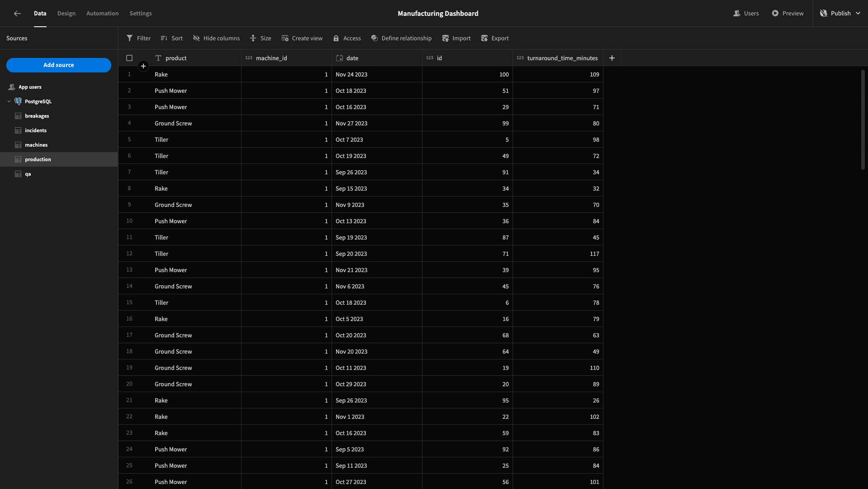The width and height of the screenshot is (868, 489).
Task: Click the Add source button
Action: click(59, 65)
